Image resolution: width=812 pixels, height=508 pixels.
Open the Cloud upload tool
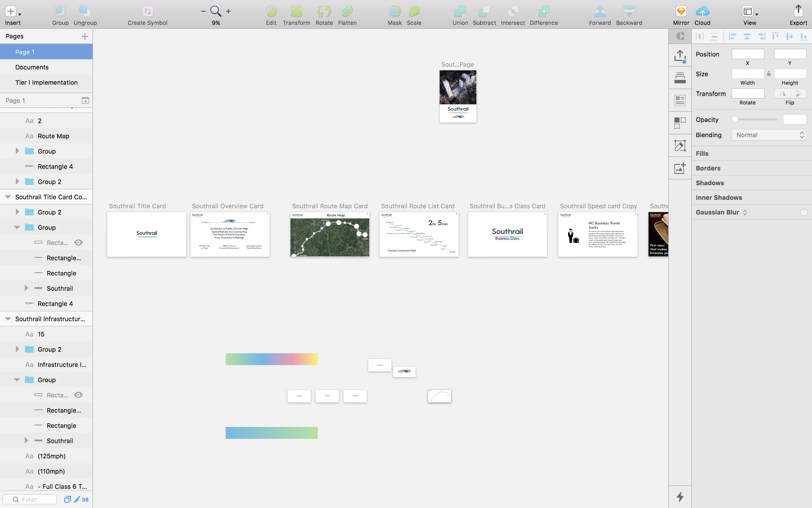pyautogui.click(x=702, y=12)
